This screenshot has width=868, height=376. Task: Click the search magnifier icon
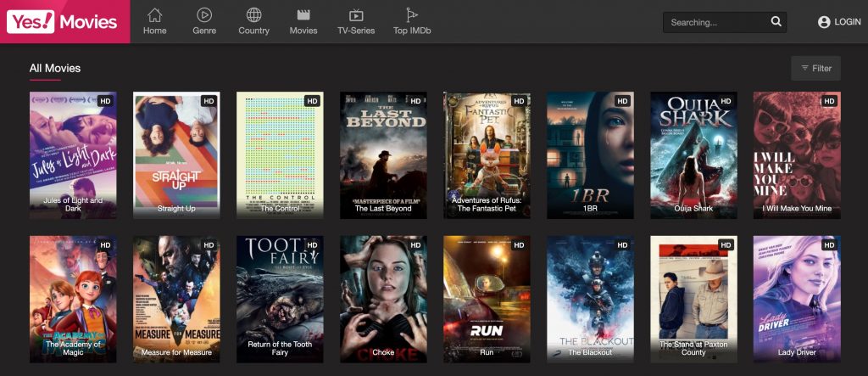pyautogui.click(x=776, y=21)
